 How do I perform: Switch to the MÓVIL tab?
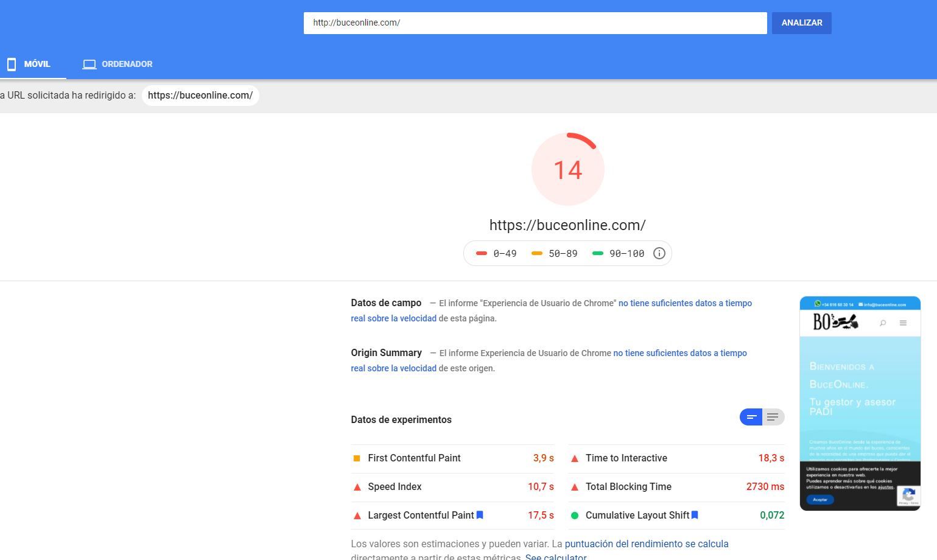click(x=33, y=64)
